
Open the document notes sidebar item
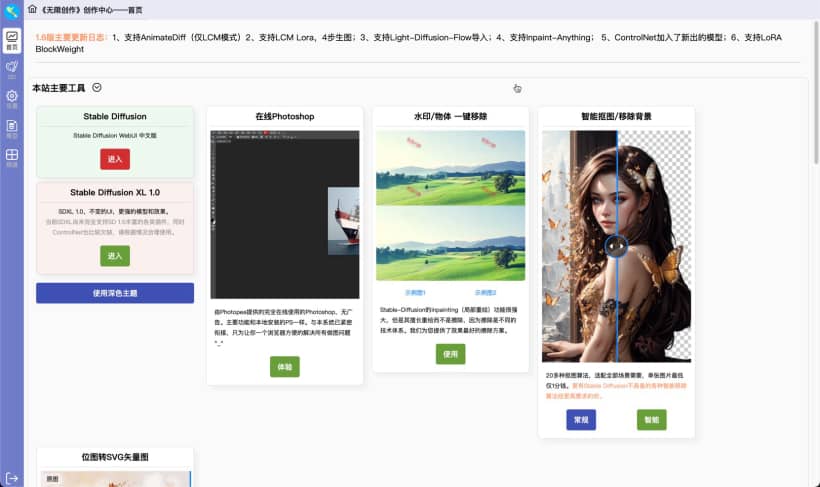pyautogui.click(x=12, y=129)
